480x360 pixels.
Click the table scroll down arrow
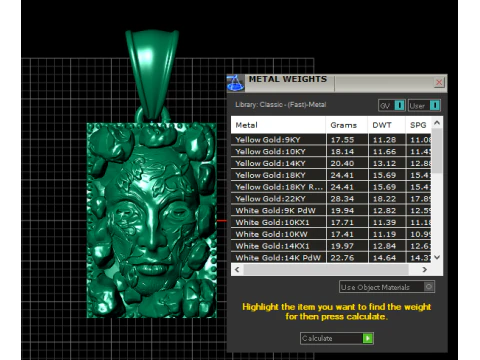coord(437,257)
